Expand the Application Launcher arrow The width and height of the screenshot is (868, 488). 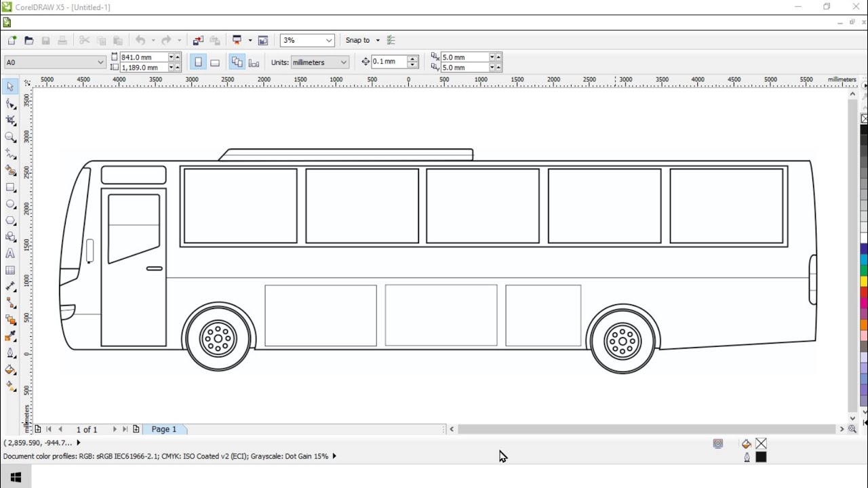250,41
